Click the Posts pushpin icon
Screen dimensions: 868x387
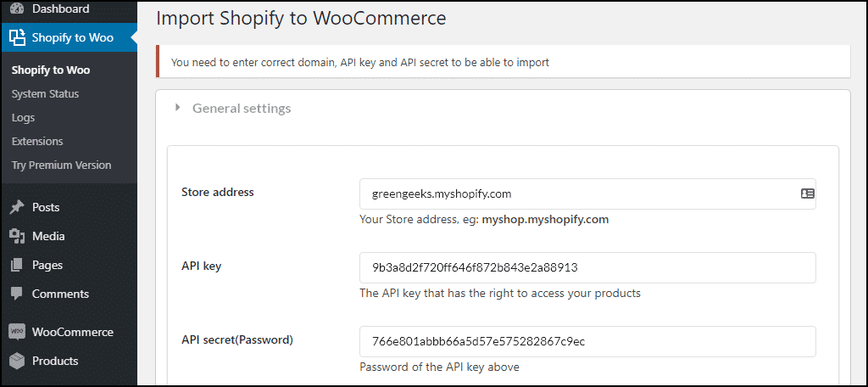pyautogui.click(x=17, y=207)
